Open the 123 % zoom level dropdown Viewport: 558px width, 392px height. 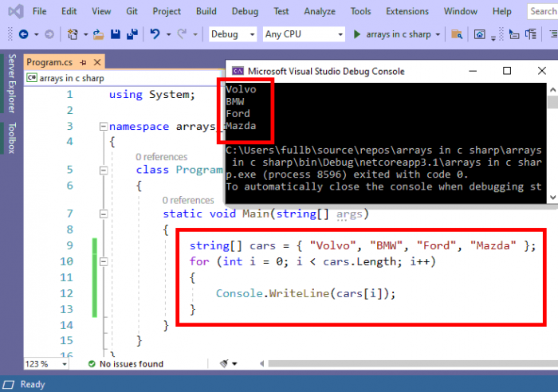[46, 364]
